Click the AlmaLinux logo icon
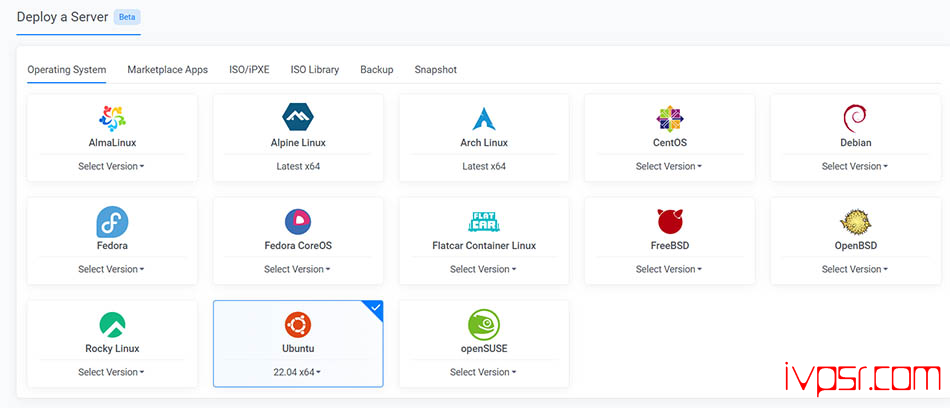This screenshot has width=950, height=408. point(112,118)
